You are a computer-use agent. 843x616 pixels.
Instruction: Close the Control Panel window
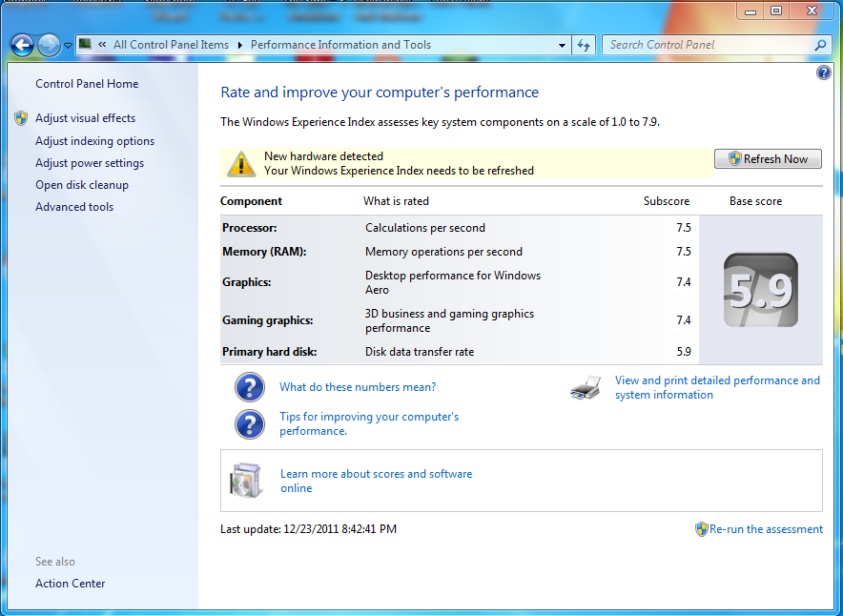point(812,10)
